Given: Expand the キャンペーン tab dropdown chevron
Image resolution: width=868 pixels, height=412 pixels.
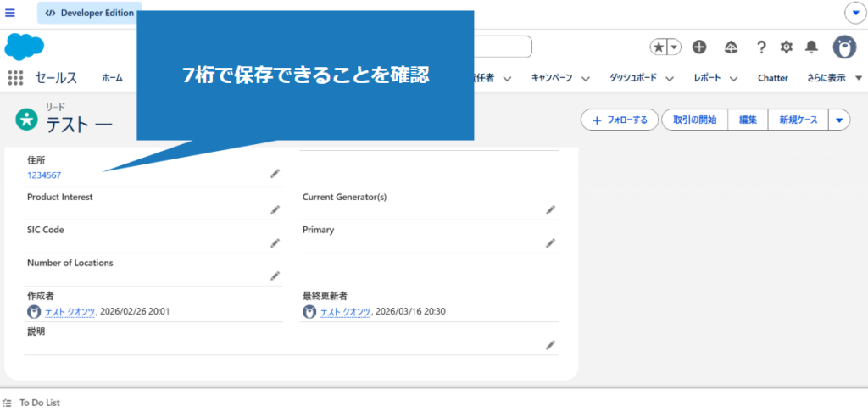Looking at the screenshot, I should click(x=585, y=78).
